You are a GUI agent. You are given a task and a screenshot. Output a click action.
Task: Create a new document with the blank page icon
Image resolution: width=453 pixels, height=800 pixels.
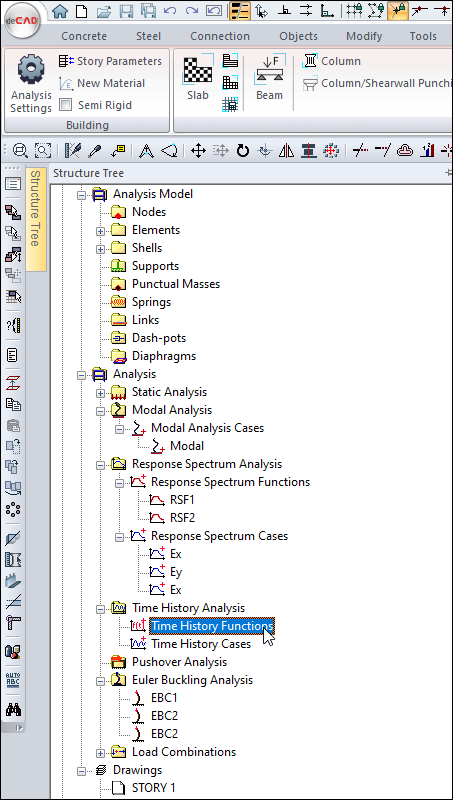click(81, 10)
